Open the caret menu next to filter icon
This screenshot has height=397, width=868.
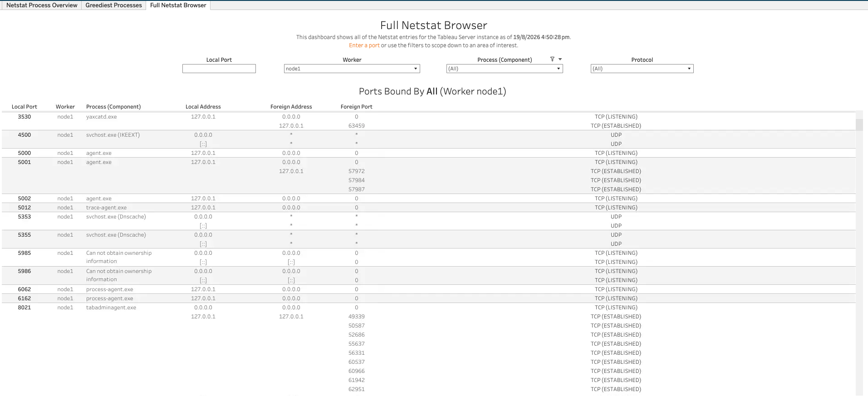pos(560,59)
